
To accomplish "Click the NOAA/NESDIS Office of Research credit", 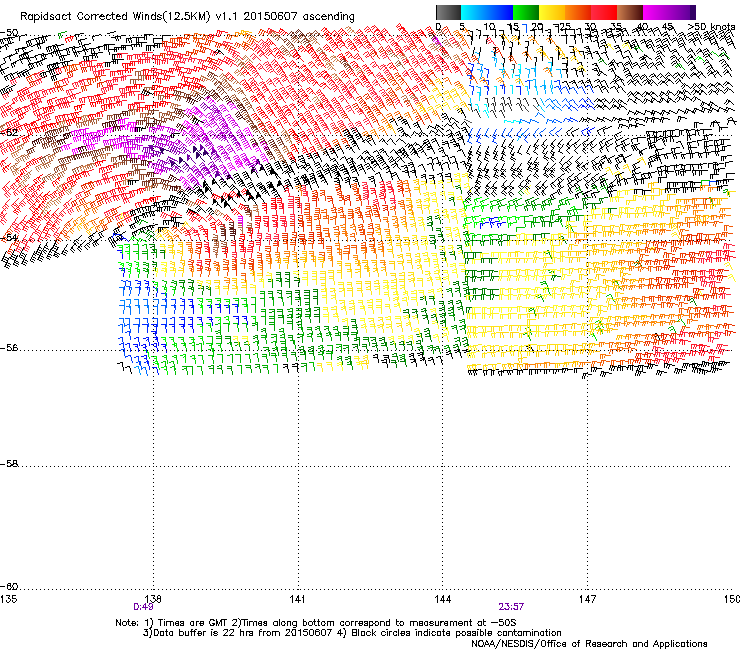I will (x=589, y=644).
